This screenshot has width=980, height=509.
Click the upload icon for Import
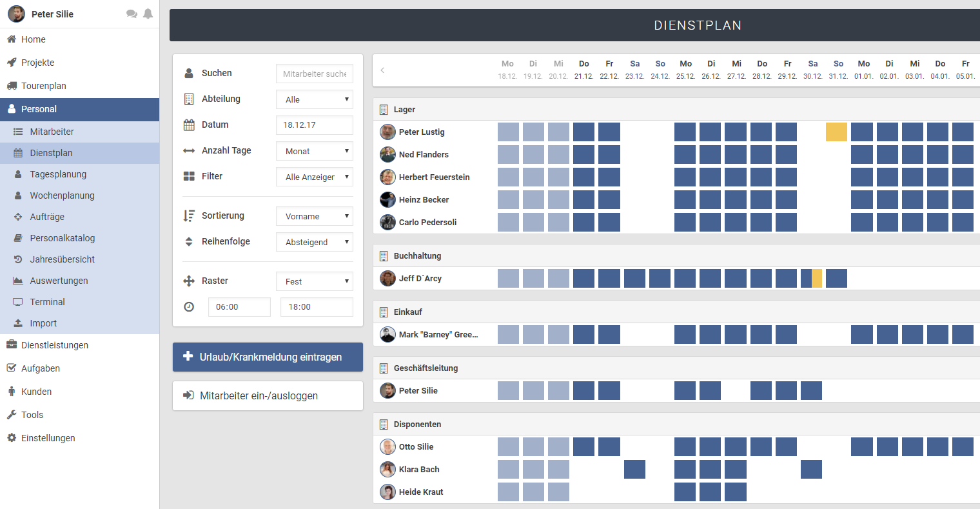pyautogui.click(x=18, y=323)
